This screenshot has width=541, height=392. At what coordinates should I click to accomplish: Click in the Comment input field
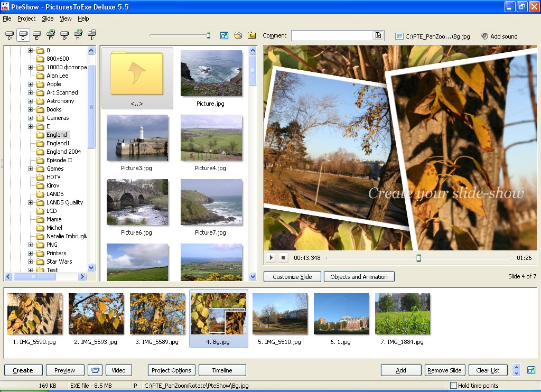[332, 35]
